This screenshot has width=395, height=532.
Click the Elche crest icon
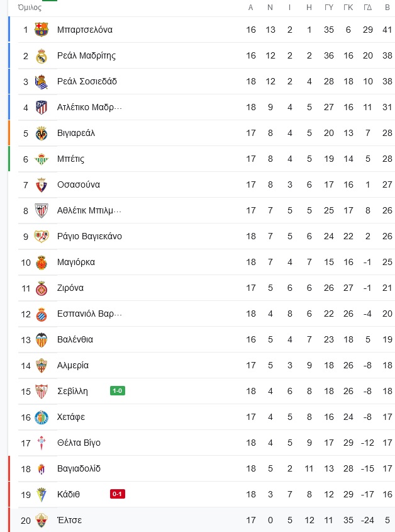(x=42, y=520)
